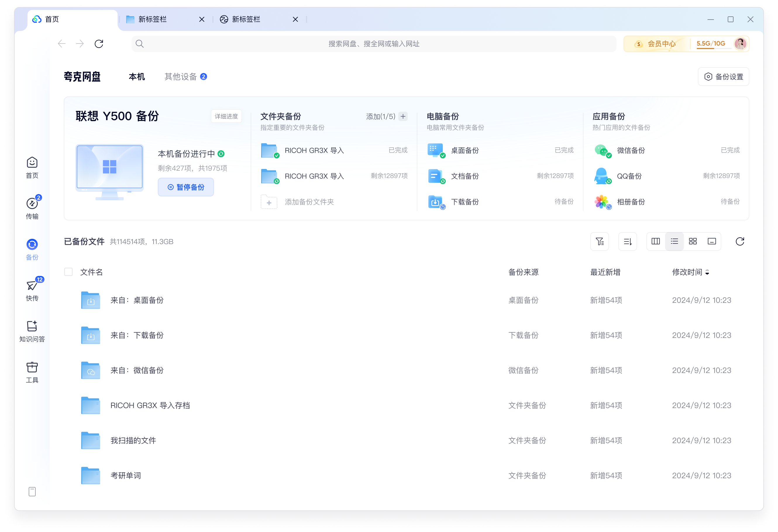Click the filter icon above file list

click(599, 241)
